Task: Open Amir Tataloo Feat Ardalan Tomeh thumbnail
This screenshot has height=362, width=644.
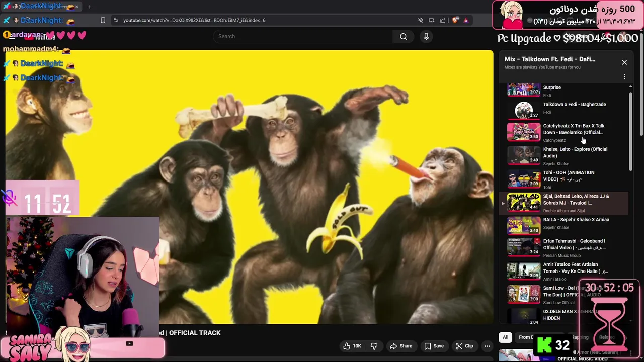Action: click(x=524, y=271)
